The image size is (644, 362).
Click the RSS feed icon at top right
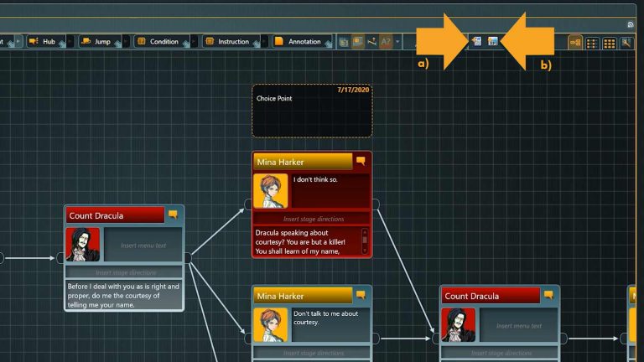point(631,25)
